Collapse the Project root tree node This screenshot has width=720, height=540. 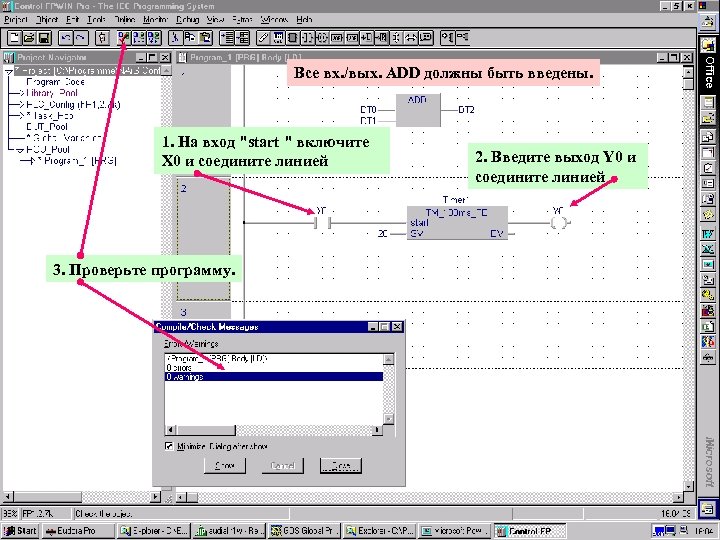point(9,72)
